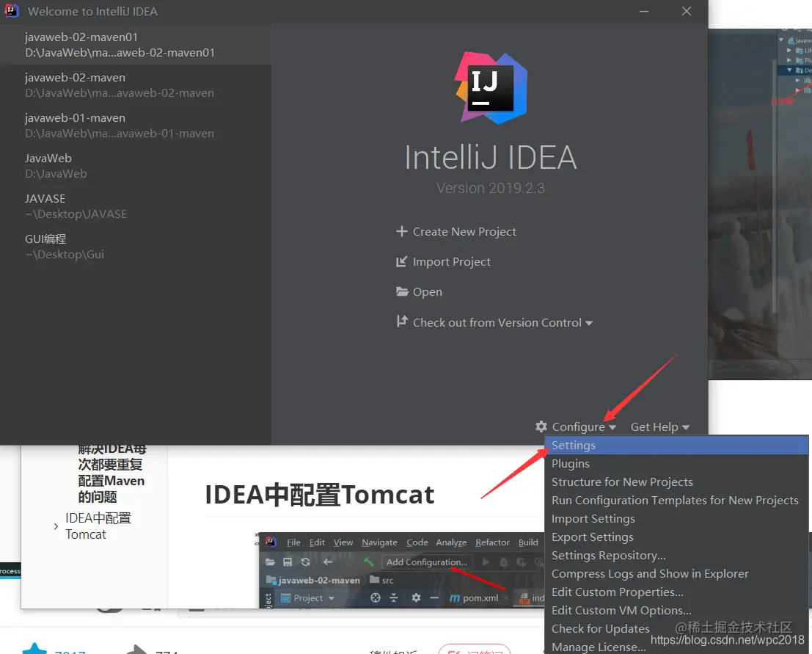The height and width of the screenshot is (654, 812).
Task: Select Settings in Configure menu
Action: [676, 445]
